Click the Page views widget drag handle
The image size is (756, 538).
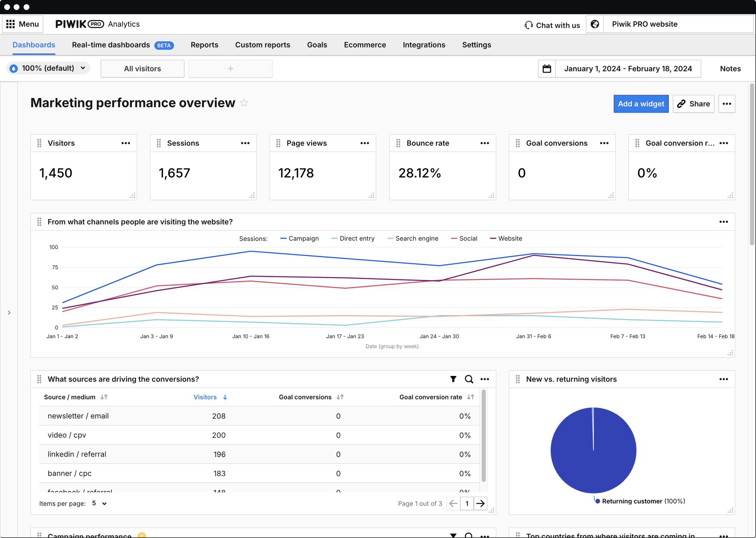tap(278, 143)
